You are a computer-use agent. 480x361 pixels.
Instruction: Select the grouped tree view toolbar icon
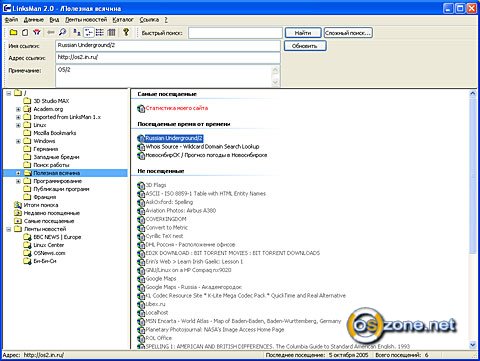[89, 32]
